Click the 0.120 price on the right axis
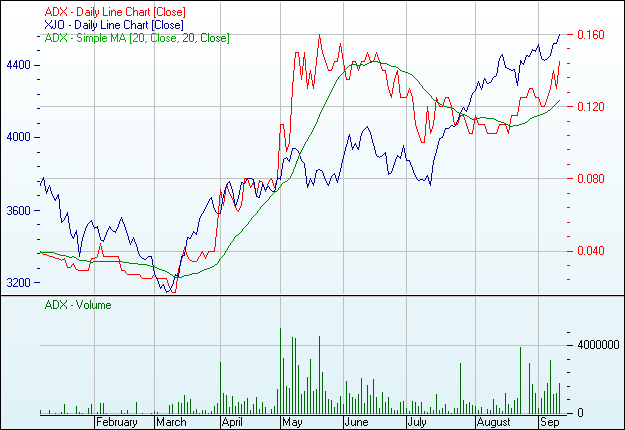Viewport: 625px width, 430px height. 591,106
